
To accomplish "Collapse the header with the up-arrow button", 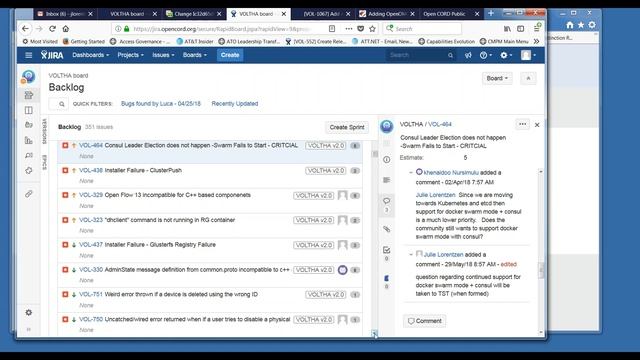I will [x=528, y=78].
